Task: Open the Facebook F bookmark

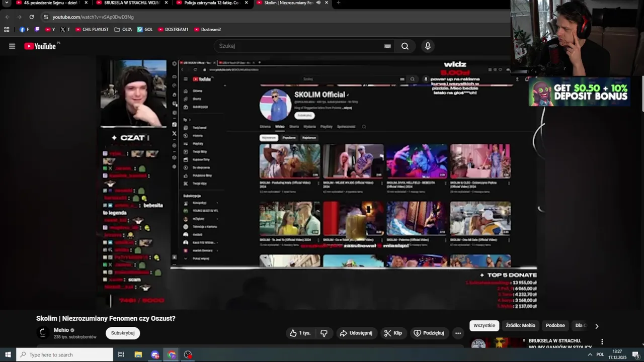Action: click(24, 30)
